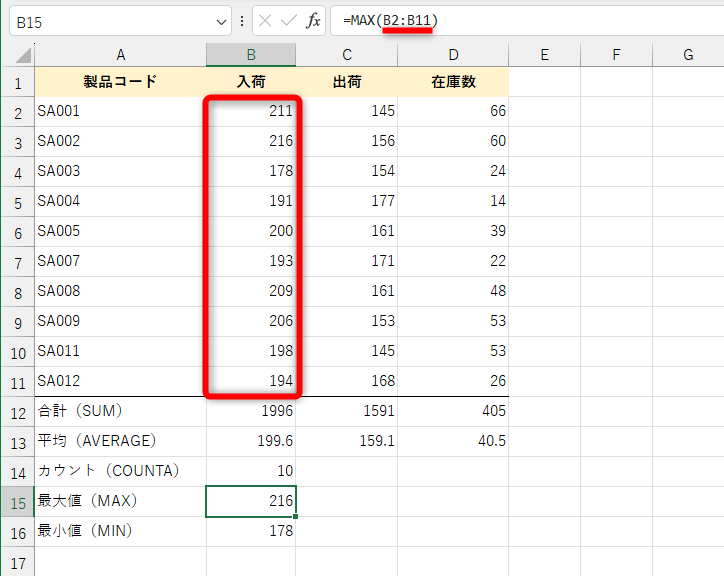Select the 入荷 value 211 cell
This screenshot has height=576, width=724.
251,111
